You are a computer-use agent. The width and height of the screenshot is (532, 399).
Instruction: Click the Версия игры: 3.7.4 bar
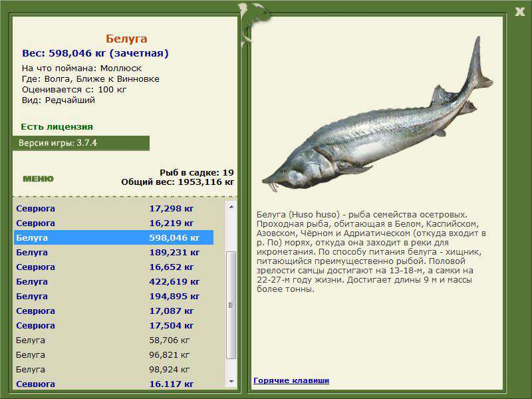(80, 143)
